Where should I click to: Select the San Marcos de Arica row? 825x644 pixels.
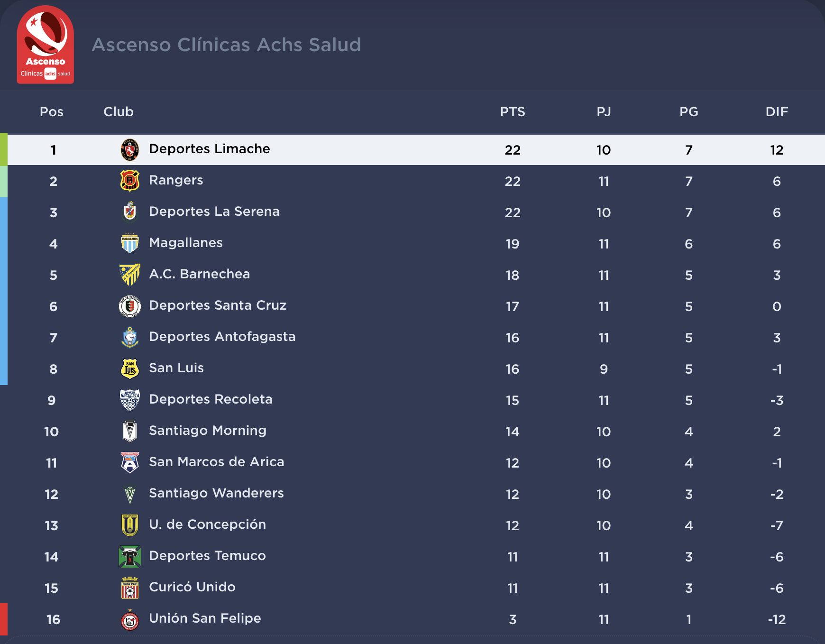pyautogui.click(x=412, y=462)
